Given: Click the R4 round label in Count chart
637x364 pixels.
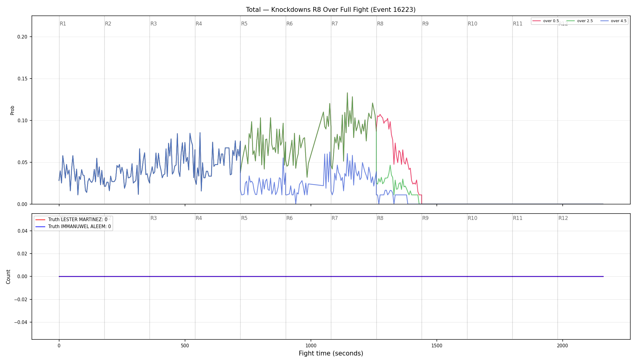Looking at the screenshot, I should click(x=199, y=218).
